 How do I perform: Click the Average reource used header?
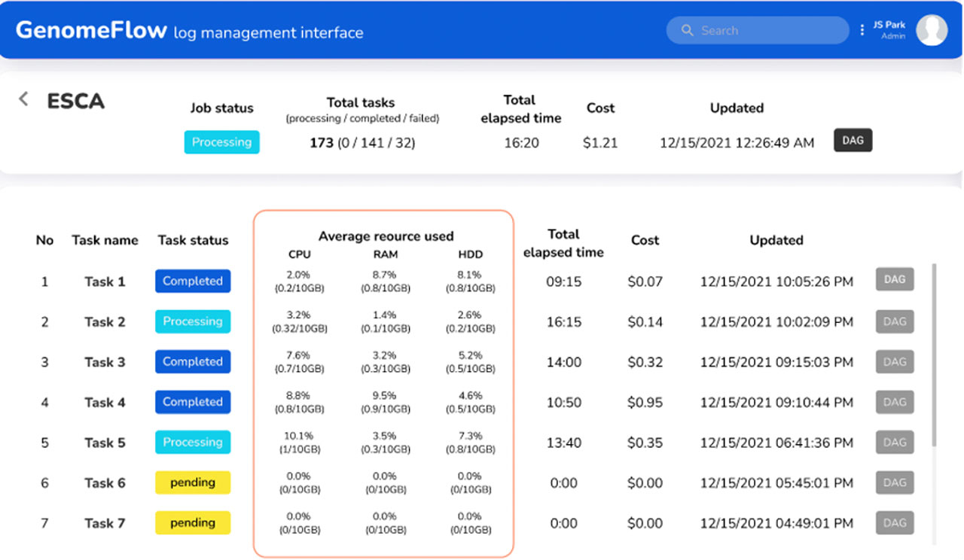point(386,236)
